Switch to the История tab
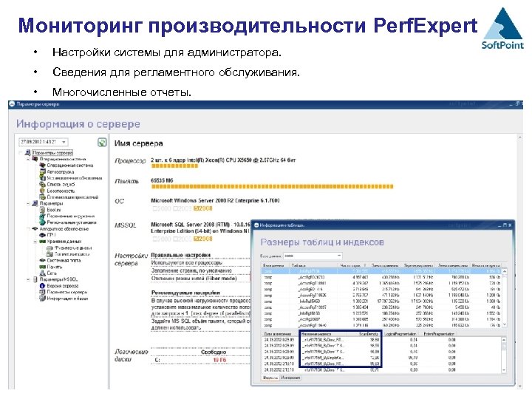This screenshot has height=399, width=532. 291,378
